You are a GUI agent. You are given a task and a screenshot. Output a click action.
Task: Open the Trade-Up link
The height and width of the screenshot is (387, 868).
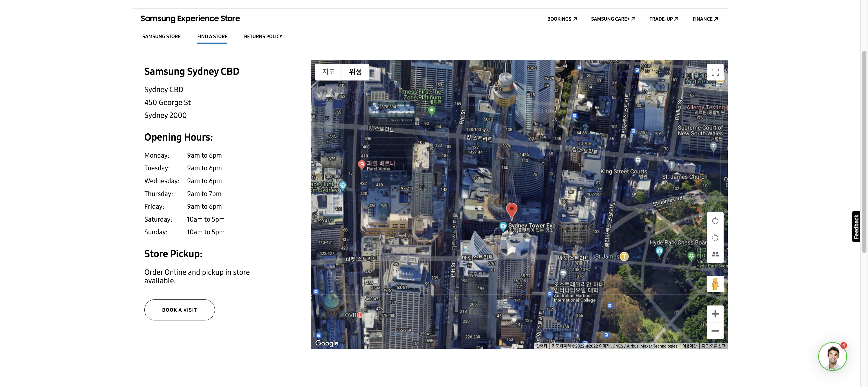(663, 19)
